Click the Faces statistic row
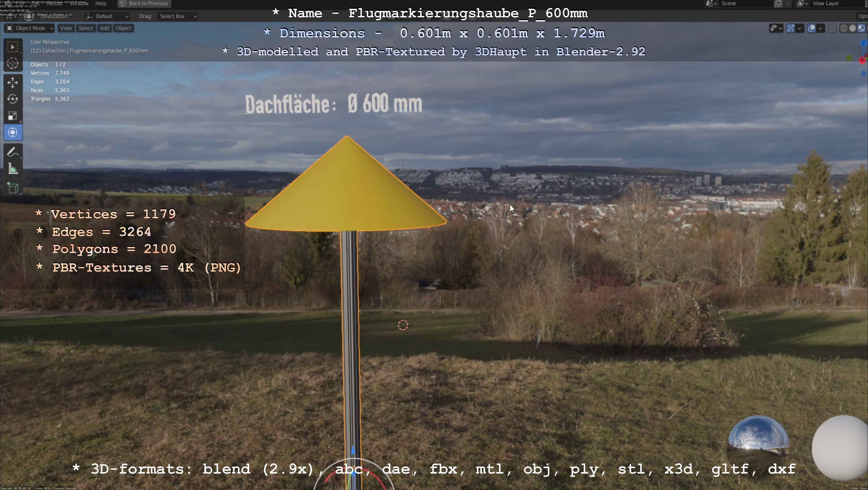This screenshot has height=490, width=868. (50, 90)
